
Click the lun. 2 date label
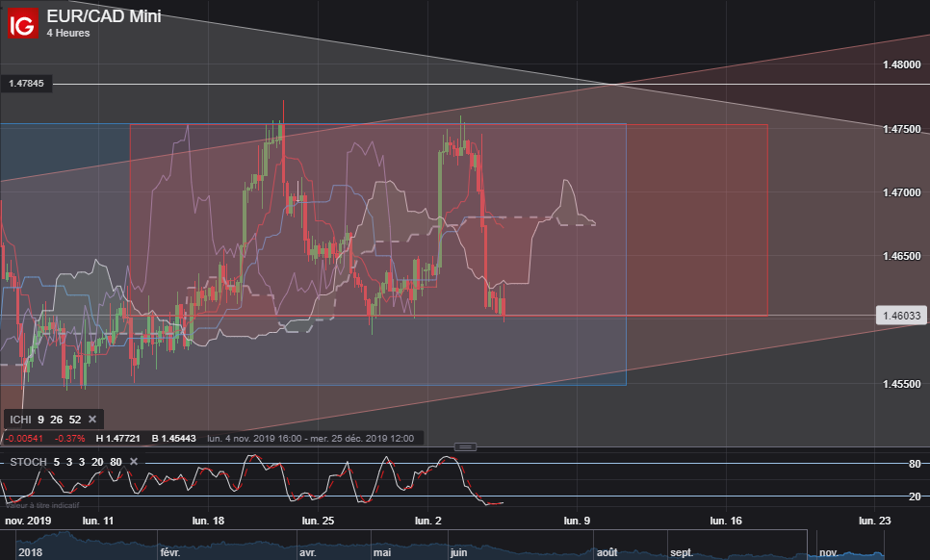tap(428, 521)
